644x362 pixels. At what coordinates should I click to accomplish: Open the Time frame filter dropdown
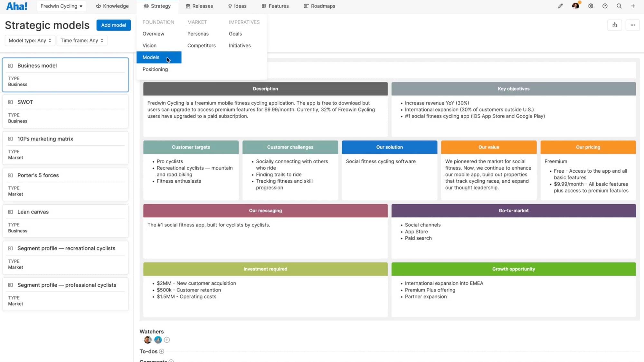[82, 41]
